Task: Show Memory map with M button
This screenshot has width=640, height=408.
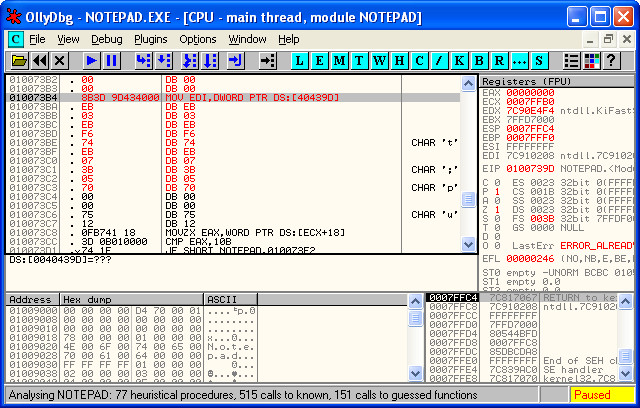Action: tap(340, 61)
